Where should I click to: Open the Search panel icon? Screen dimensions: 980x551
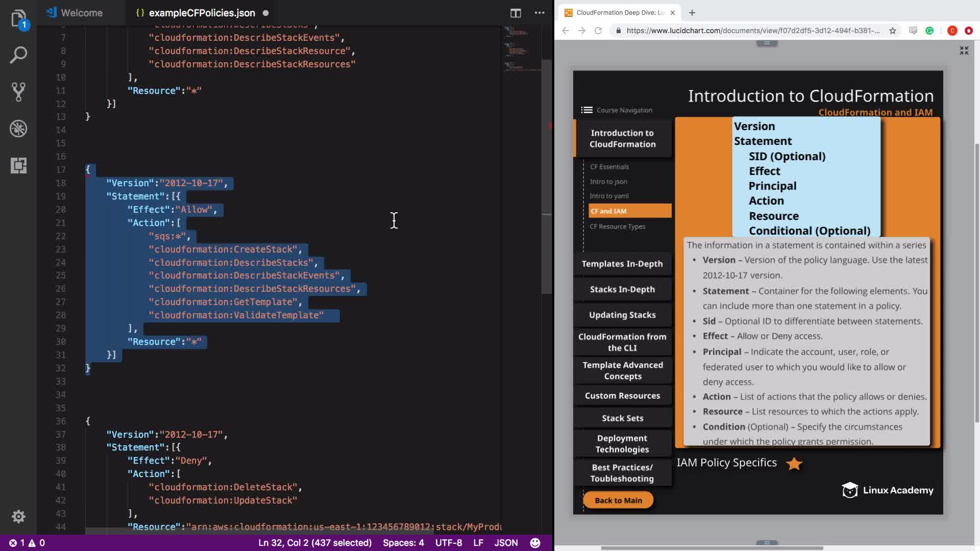(18, 55)
